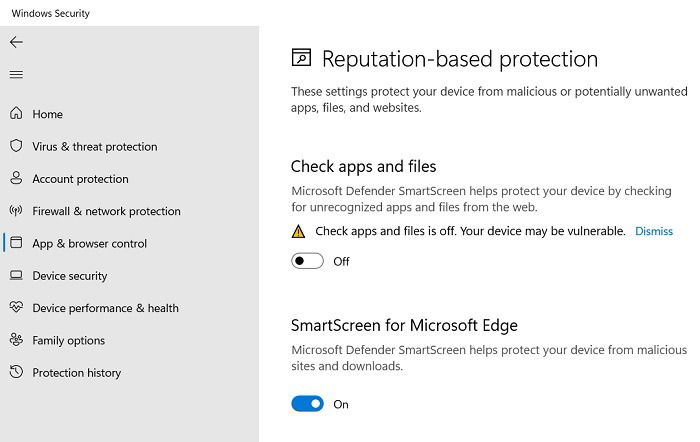This screenshot has height=442, width=700.
Task: Click the back arrow icon
Action: [x=16, y=42]
